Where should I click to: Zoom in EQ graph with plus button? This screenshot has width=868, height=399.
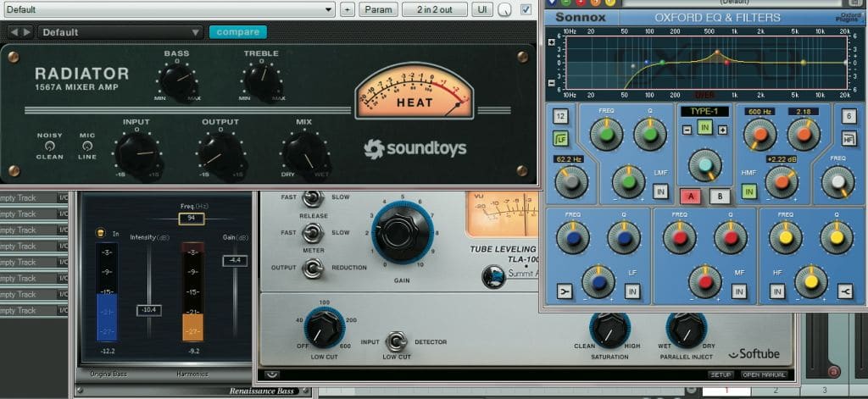pyautogui.click(x=551, y=42)
